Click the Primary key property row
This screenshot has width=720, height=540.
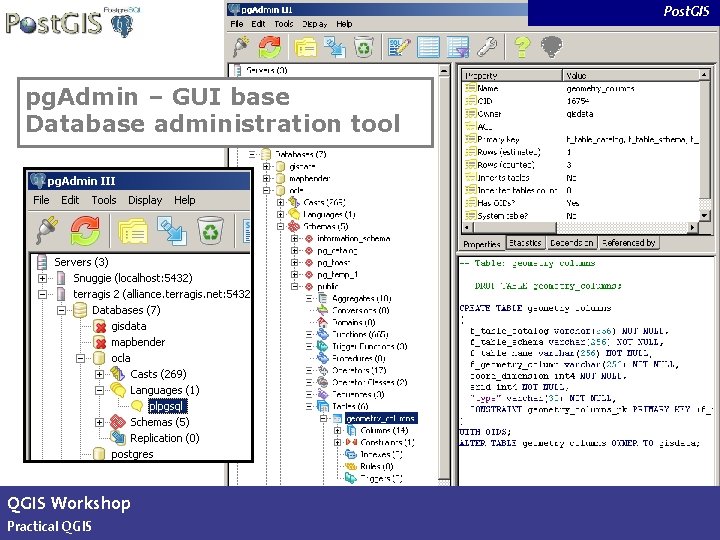tap(581, 139)
